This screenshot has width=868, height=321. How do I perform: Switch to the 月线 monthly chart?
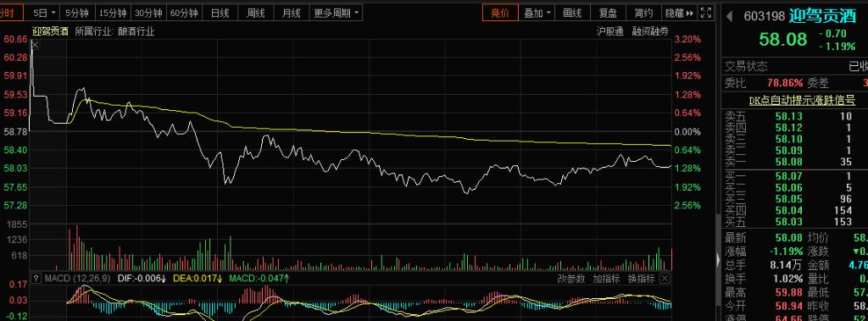(292, 13)
